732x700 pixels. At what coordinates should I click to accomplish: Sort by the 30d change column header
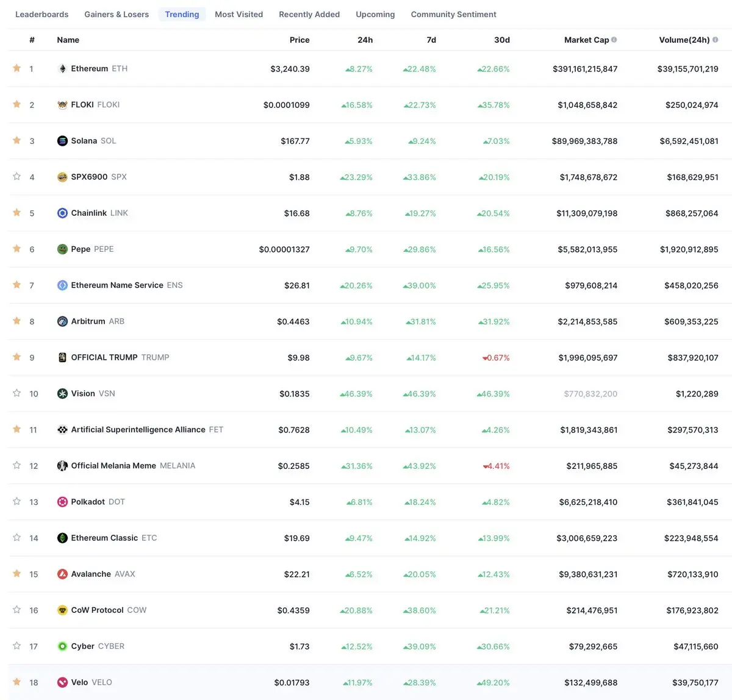[x=502, y=40]
